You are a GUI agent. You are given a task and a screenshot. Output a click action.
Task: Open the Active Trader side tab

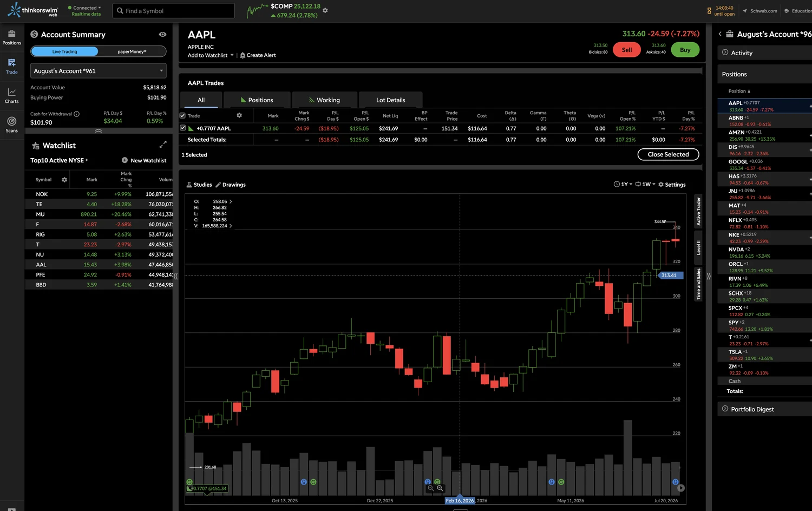pyautogui.click(x=698, y=211)
